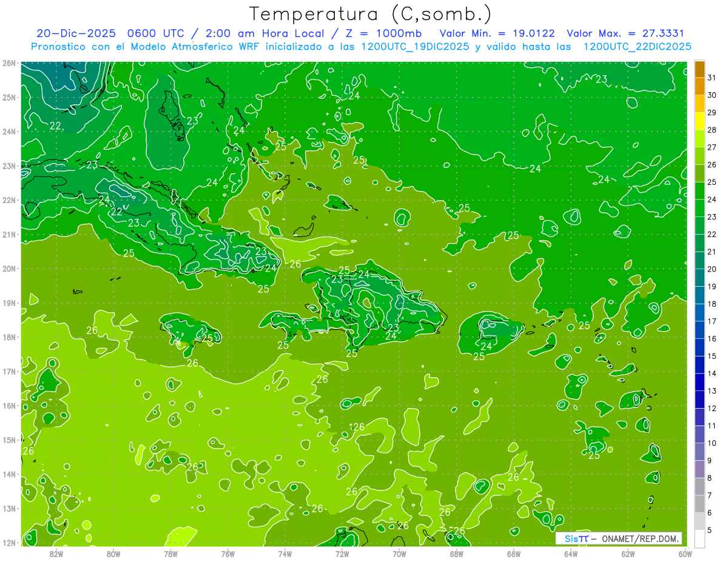
Task: Click the "13N" latitude axis label
Action: click(x=8, y=508)
